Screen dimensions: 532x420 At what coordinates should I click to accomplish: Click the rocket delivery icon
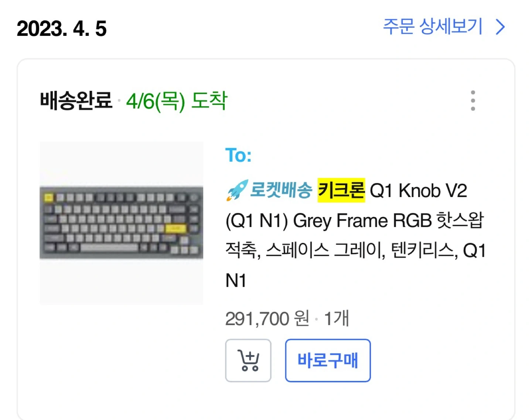236,190
